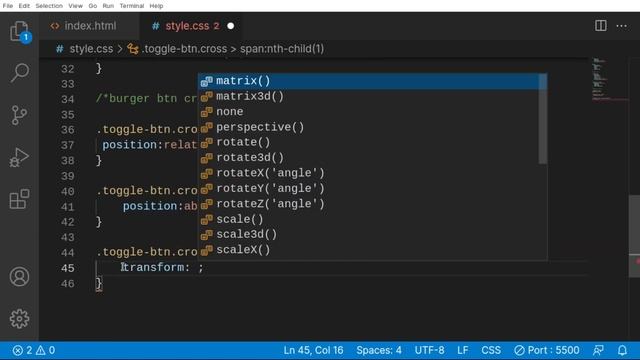Open the Selection menu
Screen dimensions: 640x360
(x=49, y=6)
